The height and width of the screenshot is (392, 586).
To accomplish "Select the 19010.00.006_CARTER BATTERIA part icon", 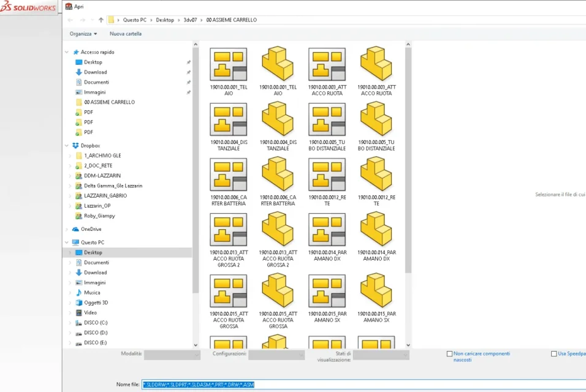I will [278, 174].
